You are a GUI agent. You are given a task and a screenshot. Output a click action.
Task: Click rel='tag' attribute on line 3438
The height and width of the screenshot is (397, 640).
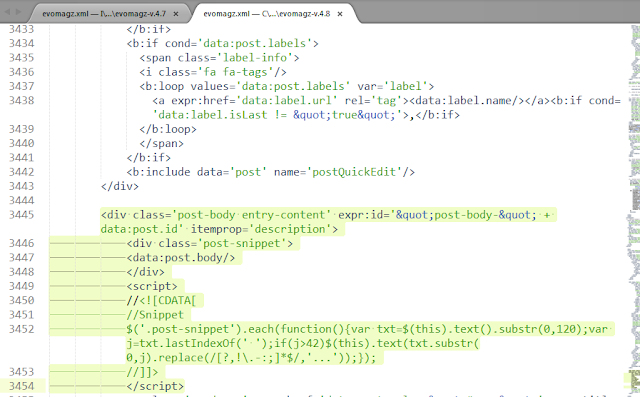(x=373, y=100)
